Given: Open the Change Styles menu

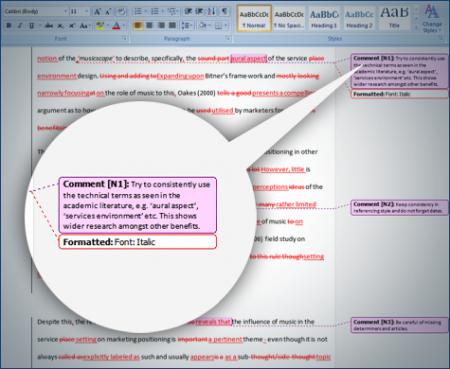Looking at the screenshot, I should 432,19.
